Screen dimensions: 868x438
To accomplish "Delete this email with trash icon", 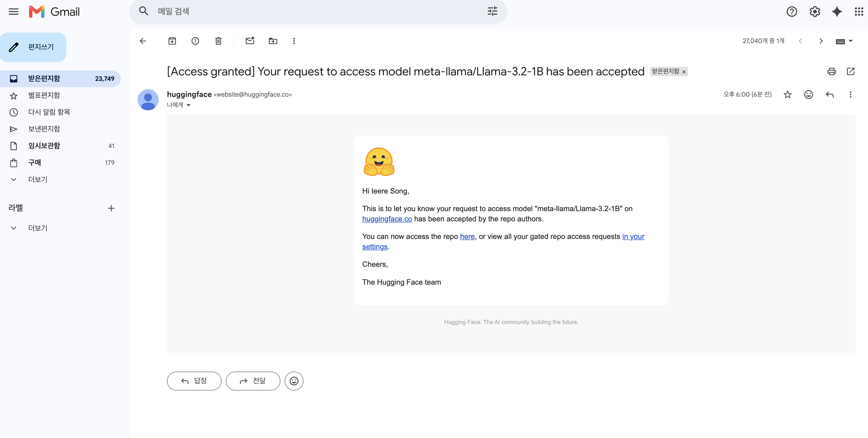I will tap(218, 41).
